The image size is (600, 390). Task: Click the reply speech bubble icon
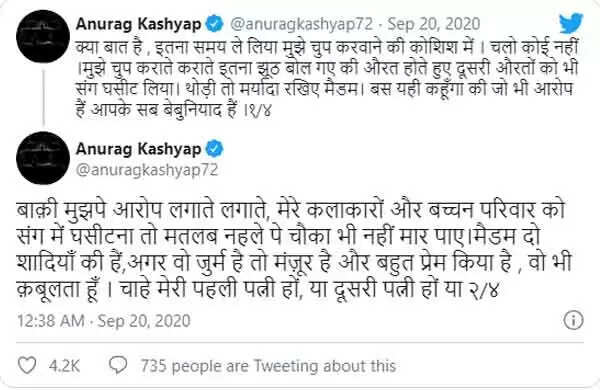click(x=118, y=365)
